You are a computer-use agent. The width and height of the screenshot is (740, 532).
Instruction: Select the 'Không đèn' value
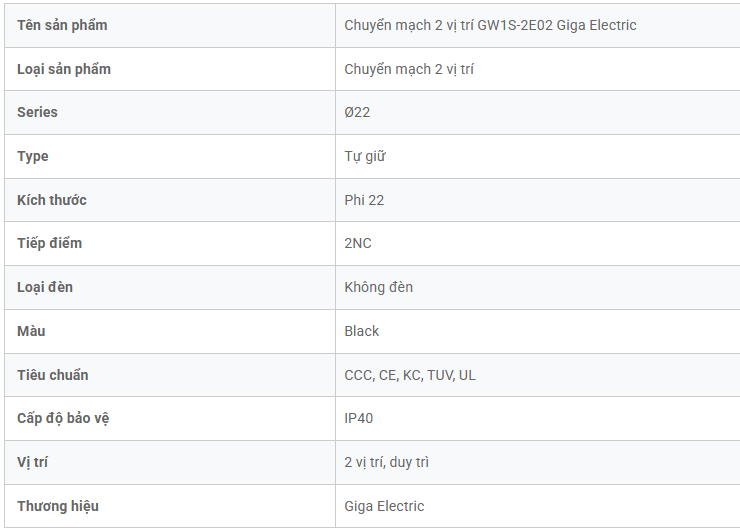(379, 287)
